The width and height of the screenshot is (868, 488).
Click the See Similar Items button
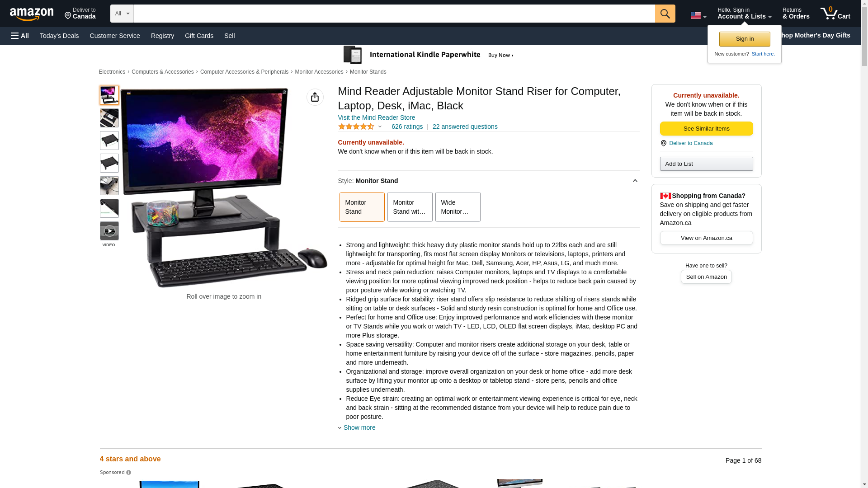(706, 128)
